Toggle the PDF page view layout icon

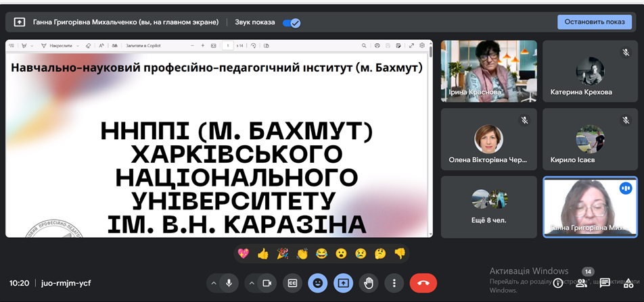pyautogui.click(x=266, y=45)
